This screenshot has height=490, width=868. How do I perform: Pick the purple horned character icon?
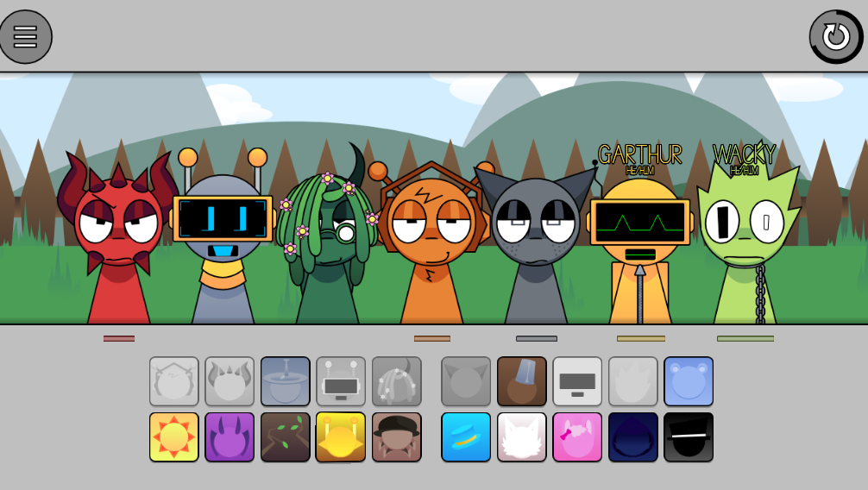click(x=230, y=437)
